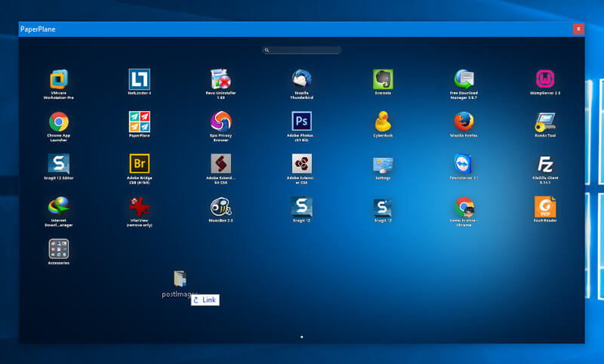Click the WampServer icon
The height and width of the screenshot is (364, 604).
pyautogui.click(x=545, y=79)
